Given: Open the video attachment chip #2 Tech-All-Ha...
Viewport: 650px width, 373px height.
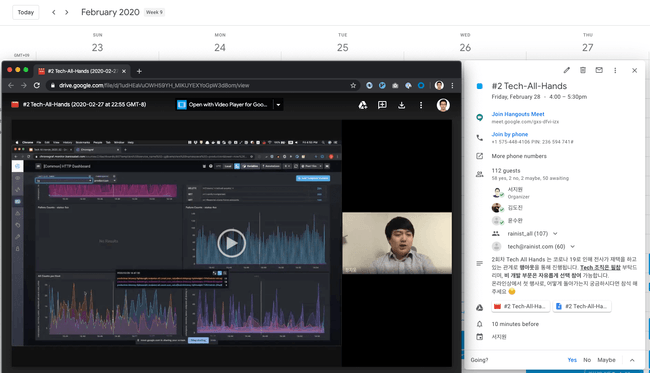Looking at the screenshot, I should pyautogui.click(x=521, y=306).
